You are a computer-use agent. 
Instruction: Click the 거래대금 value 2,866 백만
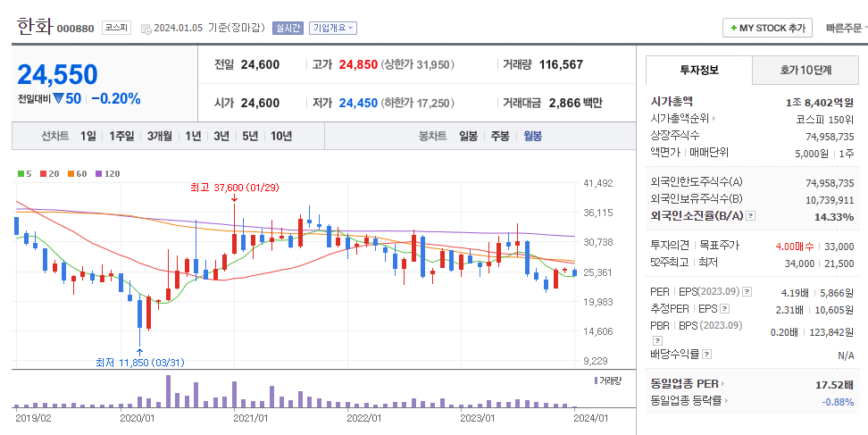(x=576, y=103)
